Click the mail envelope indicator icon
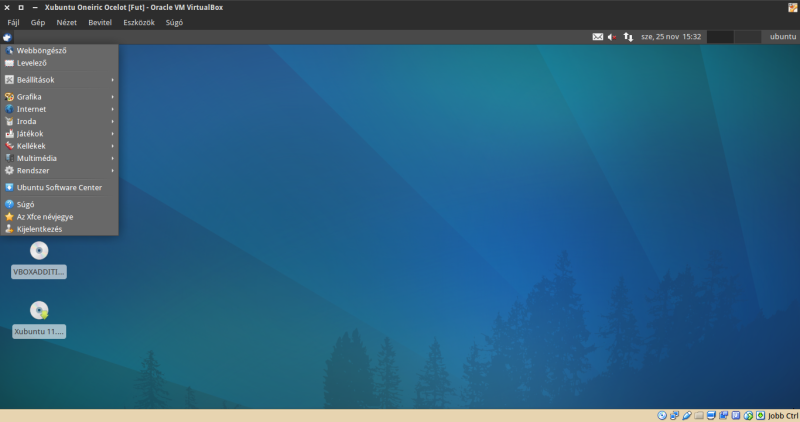This screenshot has height=422, width=800. [597, 37]
